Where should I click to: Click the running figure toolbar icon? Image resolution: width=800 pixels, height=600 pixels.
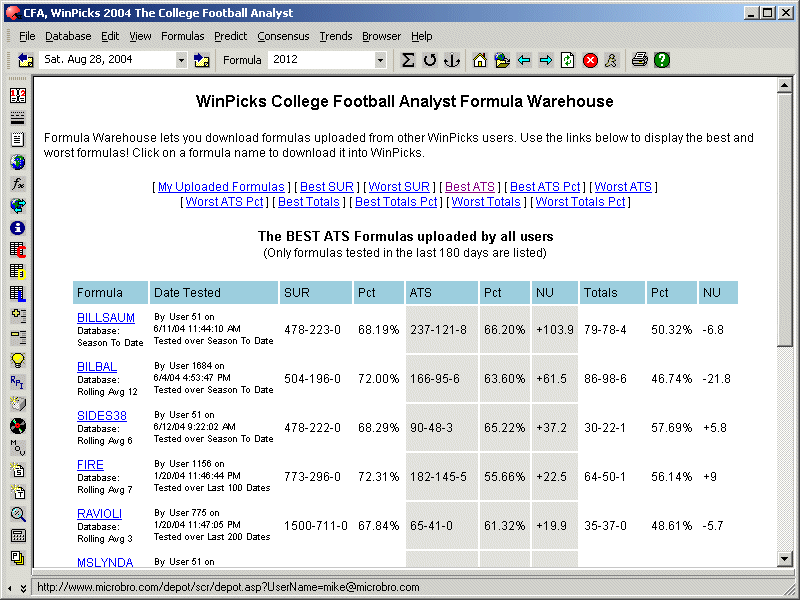tap(611, 60)
